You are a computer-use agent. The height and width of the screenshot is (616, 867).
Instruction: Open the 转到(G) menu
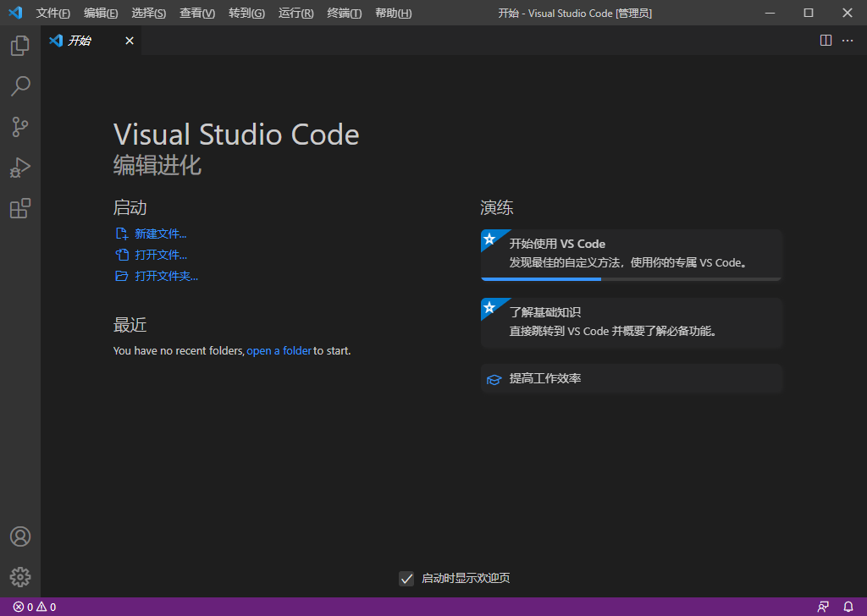[246, 14]
